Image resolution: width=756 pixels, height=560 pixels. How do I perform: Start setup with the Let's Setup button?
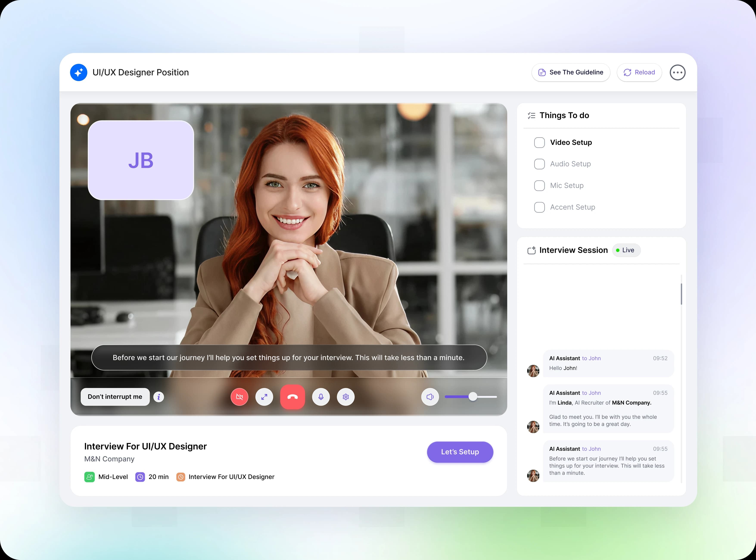[460, 452]
